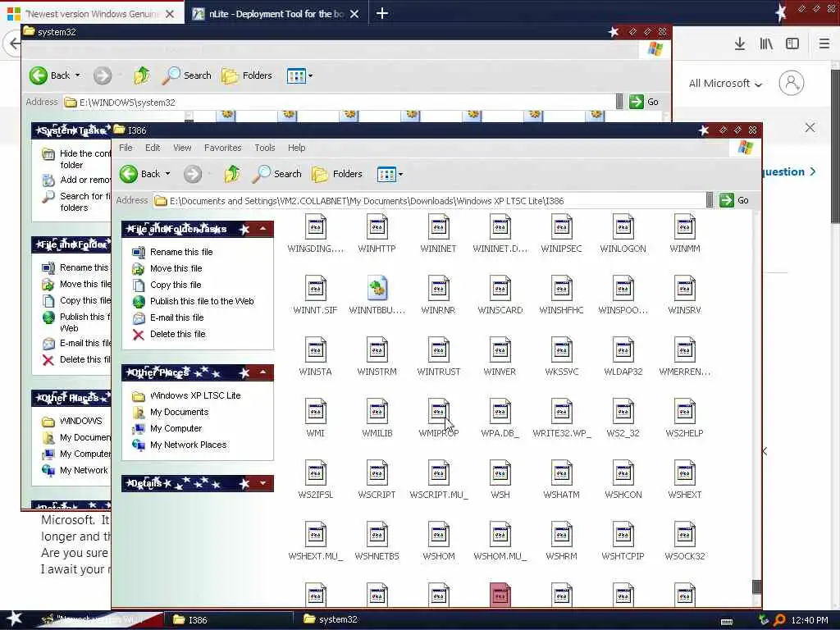
Task: Open My Network Places in I386 Other Places
Action: tap(188, 445)
